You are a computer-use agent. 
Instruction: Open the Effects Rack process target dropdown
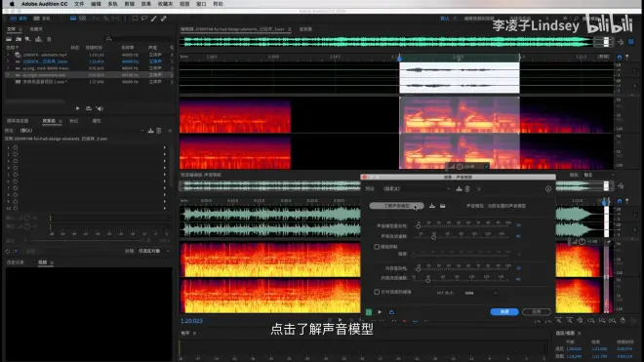153,251
